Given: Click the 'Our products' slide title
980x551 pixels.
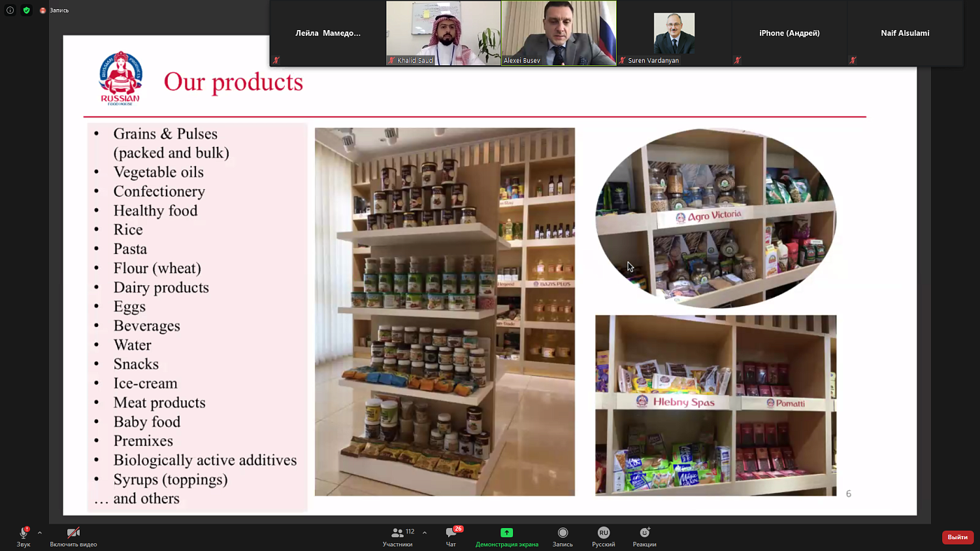Looking at the screenshot, I should pos(233,82).
